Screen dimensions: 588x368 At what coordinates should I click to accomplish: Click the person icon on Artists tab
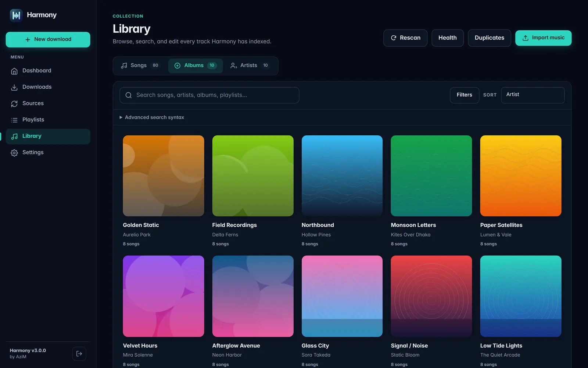coord(233,66)
